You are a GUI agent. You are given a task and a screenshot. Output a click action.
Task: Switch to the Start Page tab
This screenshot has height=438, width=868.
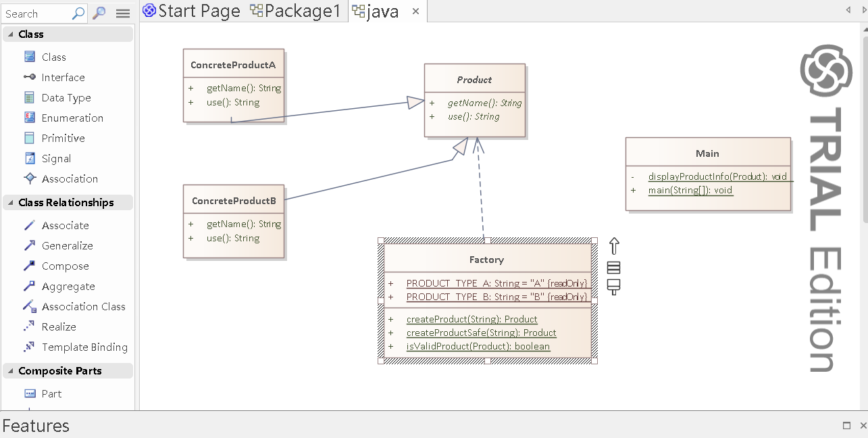click(192, 11)
